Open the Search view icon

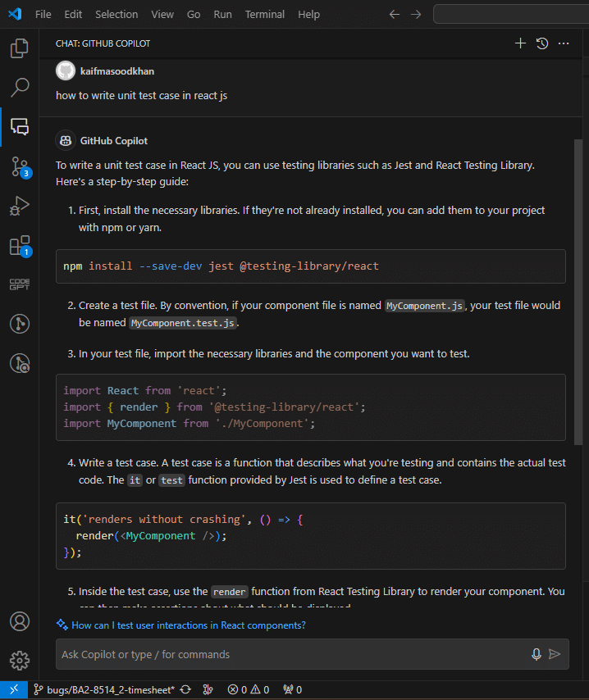click(19, 88)
